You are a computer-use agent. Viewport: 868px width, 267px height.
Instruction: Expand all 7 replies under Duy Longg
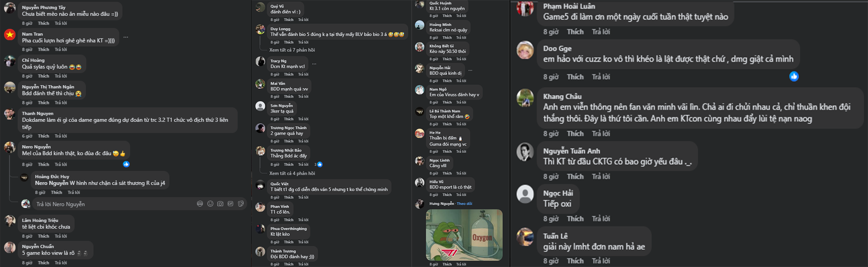coord(292,50)
